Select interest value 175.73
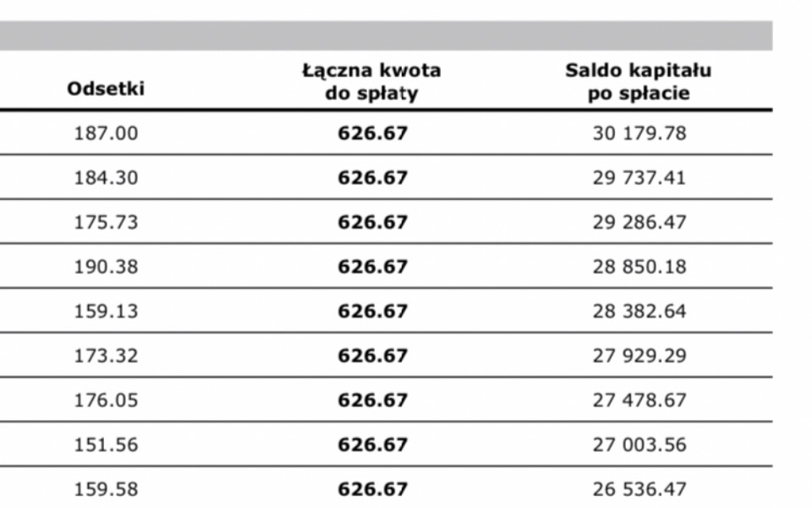812x508 pixels. pyautogui.click(x=107, y=223)
